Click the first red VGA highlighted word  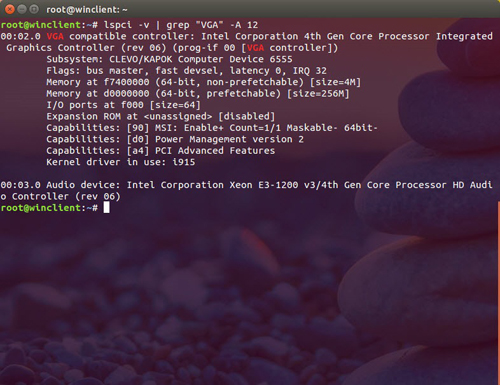pos(55,36)
